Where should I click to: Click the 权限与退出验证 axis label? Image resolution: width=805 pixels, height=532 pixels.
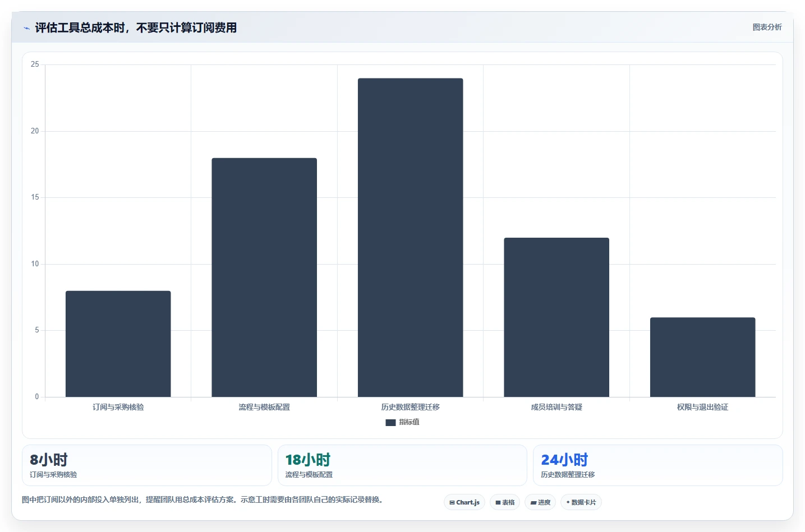pos(703,407)
